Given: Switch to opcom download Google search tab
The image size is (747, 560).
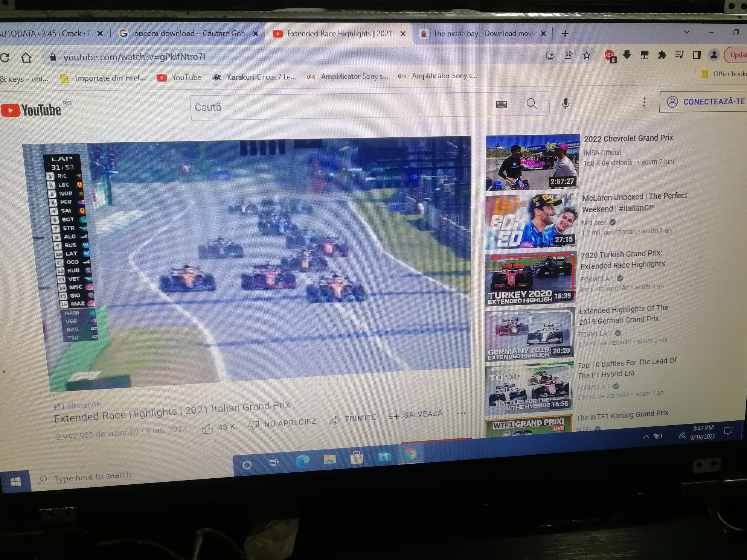Looking at the screenshot, I should point(188,33).
